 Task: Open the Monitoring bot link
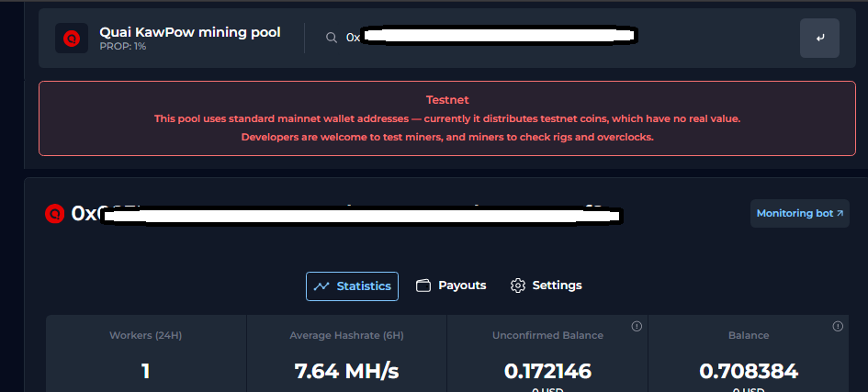(799, 213)
